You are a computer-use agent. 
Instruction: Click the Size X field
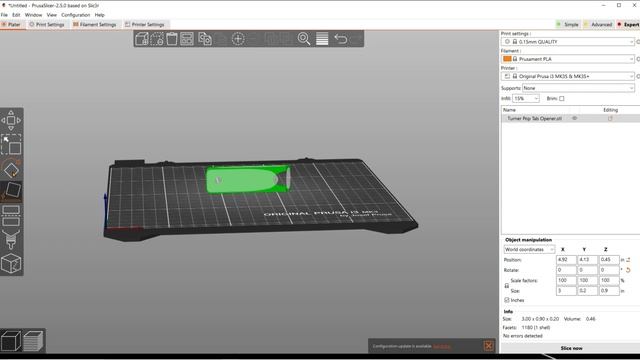pyautogui.click(x=566, y=291)
